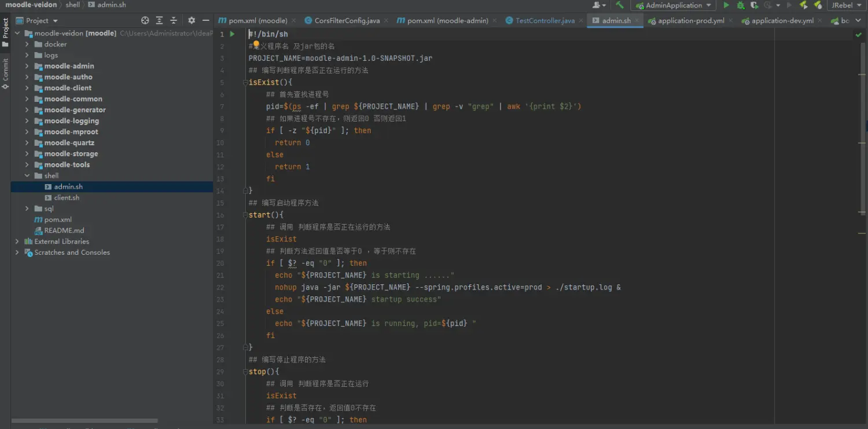
Task: Expand all items in the Project tree
Action: coord(159,20)
